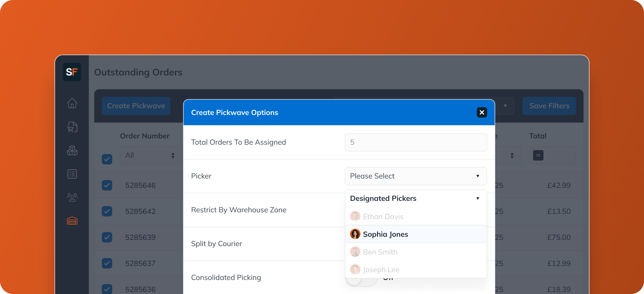Open the Picker Please Select dropdown

tap(415, 176)
